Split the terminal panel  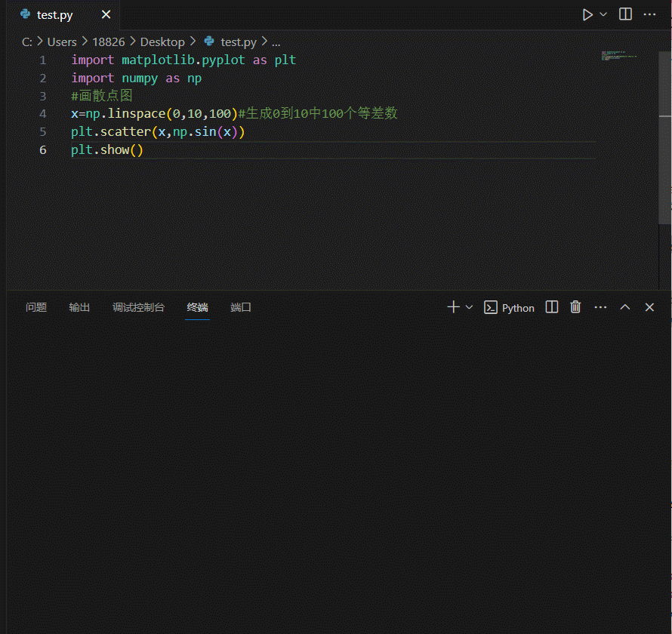(x=552, y=307)
